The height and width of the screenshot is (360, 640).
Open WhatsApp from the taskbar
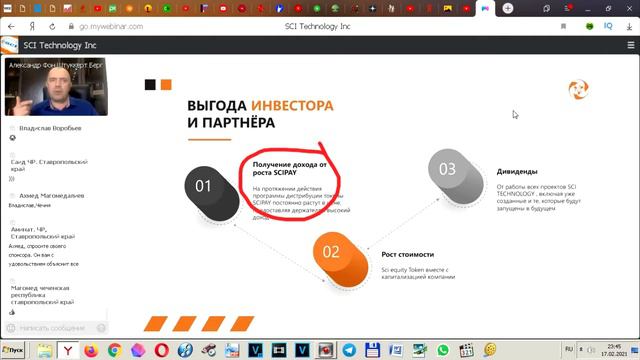point(443,350)
